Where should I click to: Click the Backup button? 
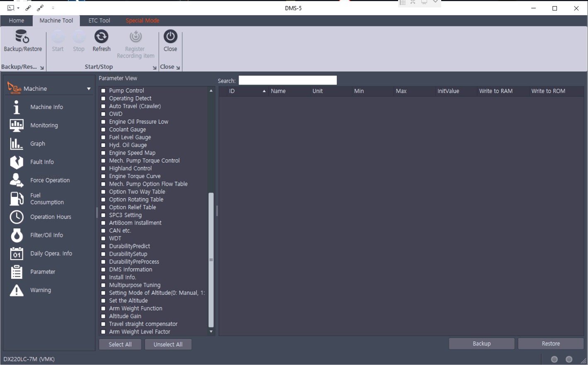point(481,343)
